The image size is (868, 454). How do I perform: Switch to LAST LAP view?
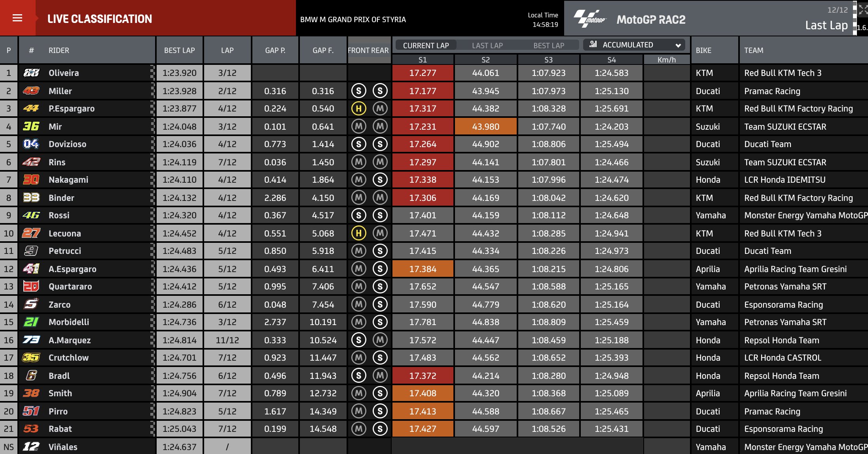[x=487, y=45]
